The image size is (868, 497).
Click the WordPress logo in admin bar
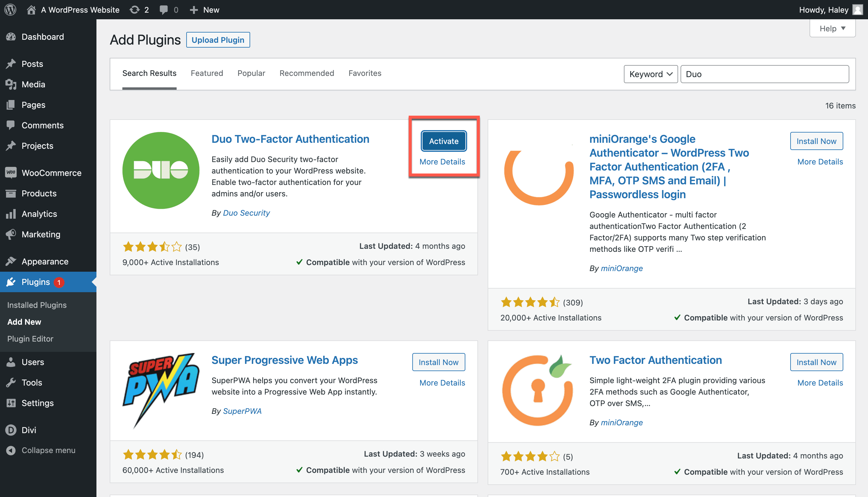tap(10, 10)
